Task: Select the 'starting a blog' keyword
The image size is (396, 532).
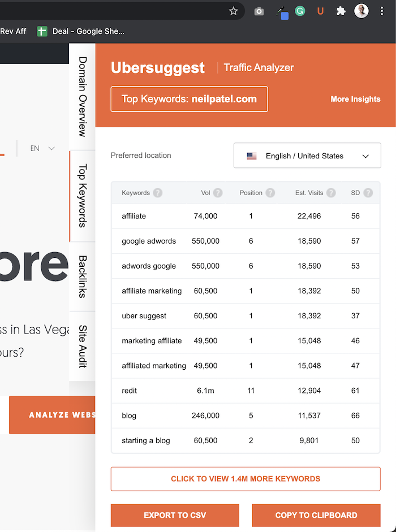Action: pyautogui.click(x=146, y=440)
